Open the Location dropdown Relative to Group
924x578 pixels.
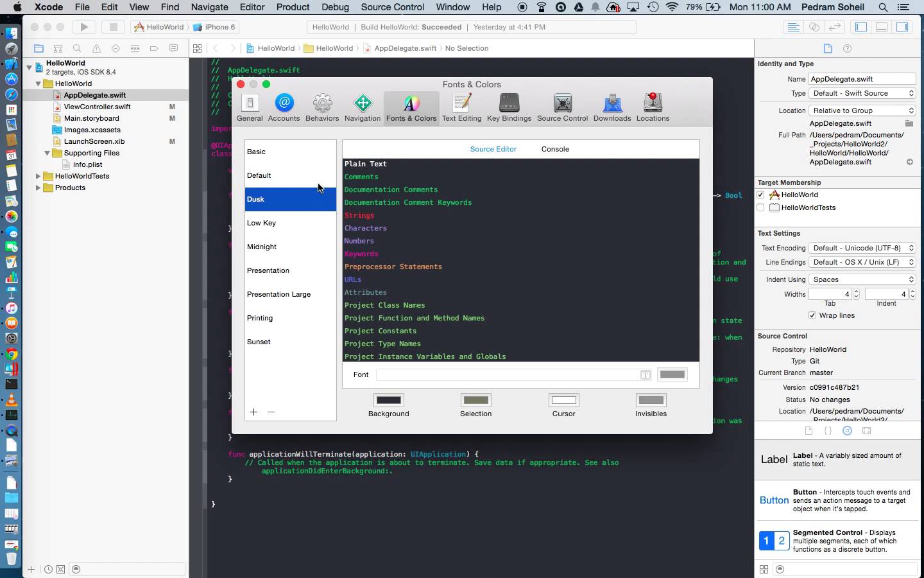[862, 110]
